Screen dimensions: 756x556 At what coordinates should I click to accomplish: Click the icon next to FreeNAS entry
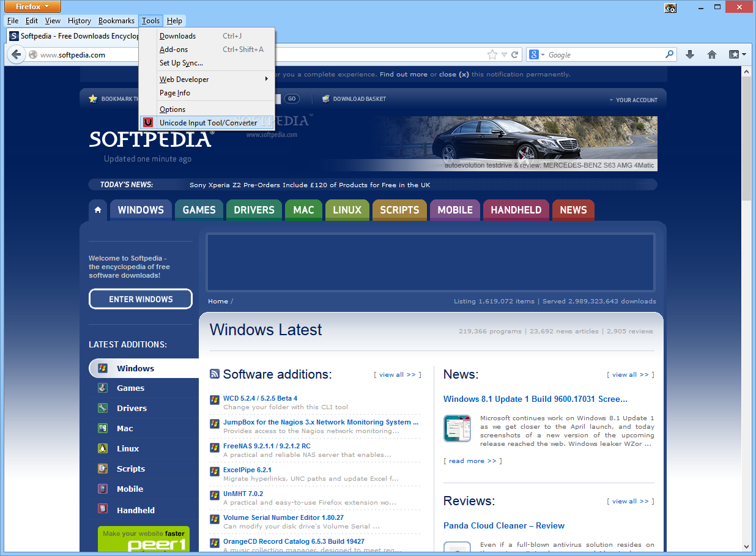pyautogui.click(x=215, y=448)
